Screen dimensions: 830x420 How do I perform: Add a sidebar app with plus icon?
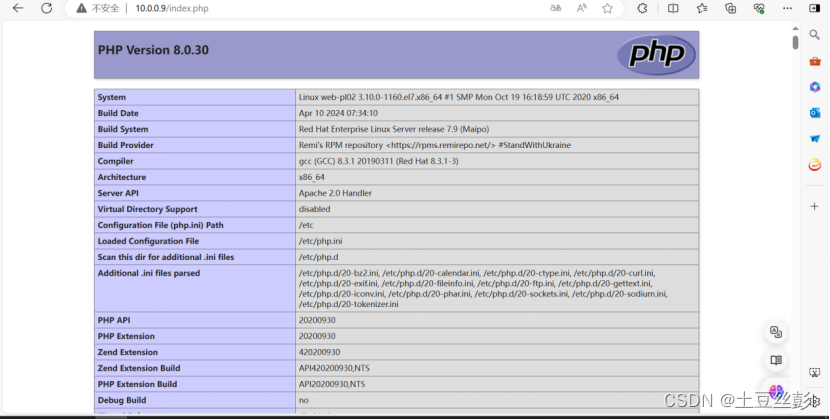tap(815, 206)
